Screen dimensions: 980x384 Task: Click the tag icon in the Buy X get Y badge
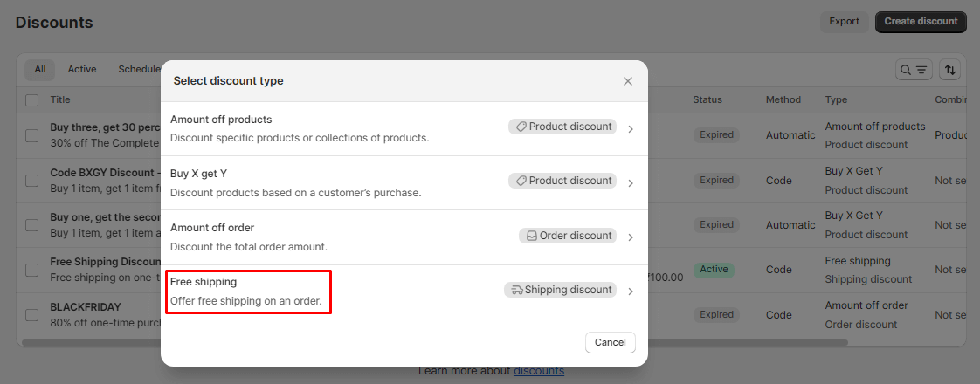[521, 181]
